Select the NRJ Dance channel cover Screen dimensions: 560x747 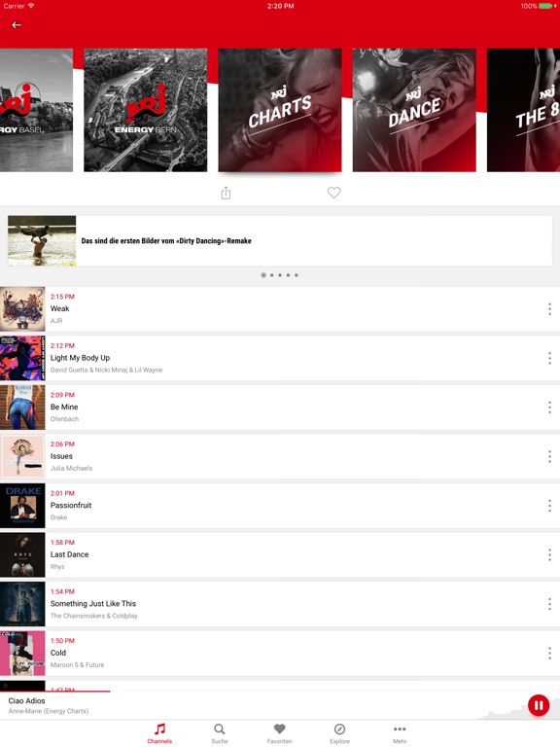[414, 110]
